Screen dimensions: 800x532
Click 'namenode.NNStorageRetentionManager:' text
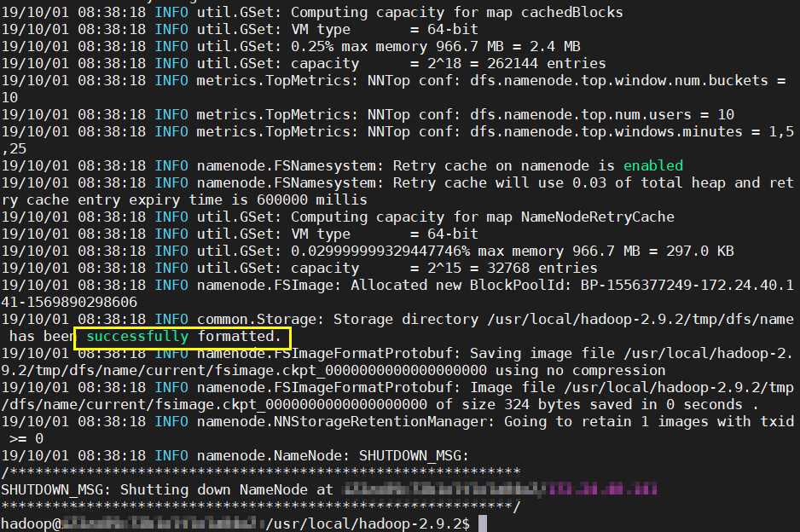coord(346,422)
